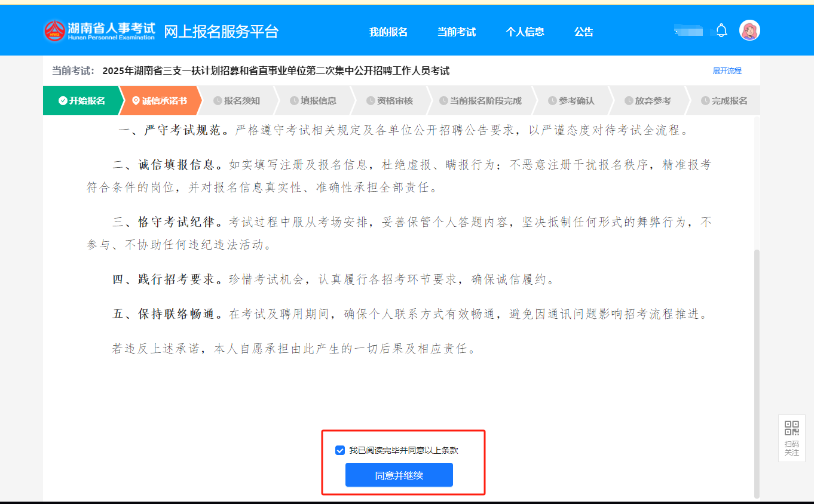
Task: Select the 报名须知 step tab
Action: [x=236, y=101]
